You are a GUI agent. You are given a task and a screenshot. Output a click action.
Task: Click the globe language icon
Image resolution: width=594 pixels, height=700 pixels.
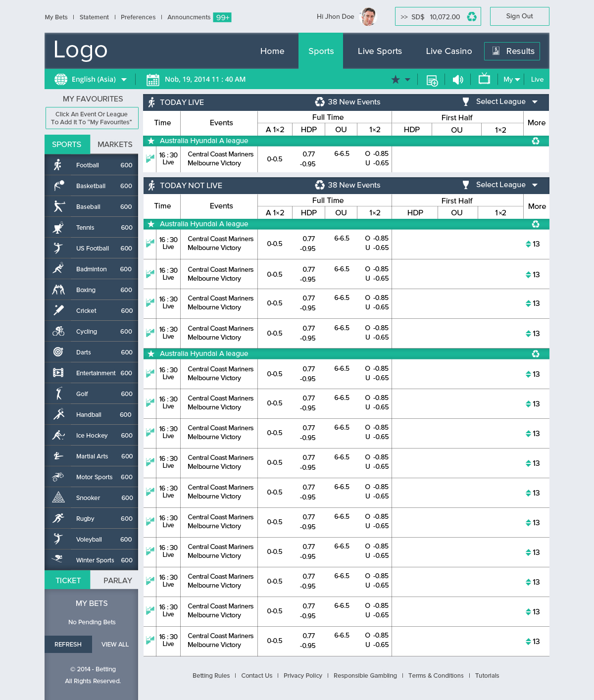(x=61, y=79)
